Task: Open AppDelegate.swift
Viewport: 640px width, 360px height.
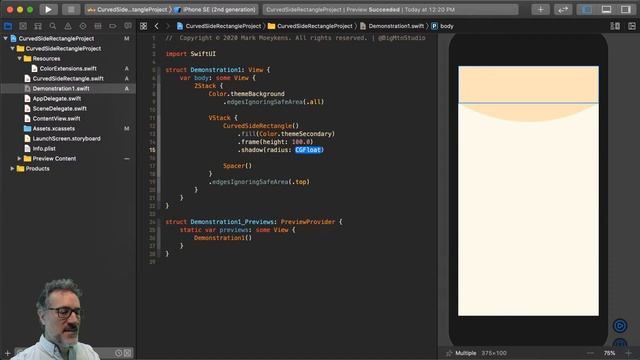Action: tap(56, 98)
